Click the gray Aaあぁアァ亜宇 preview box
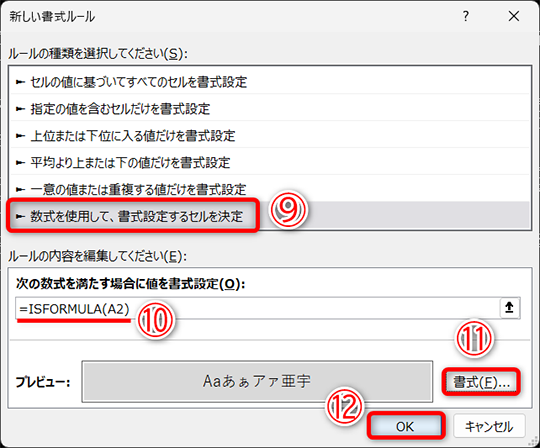 [x=257, y=382]
